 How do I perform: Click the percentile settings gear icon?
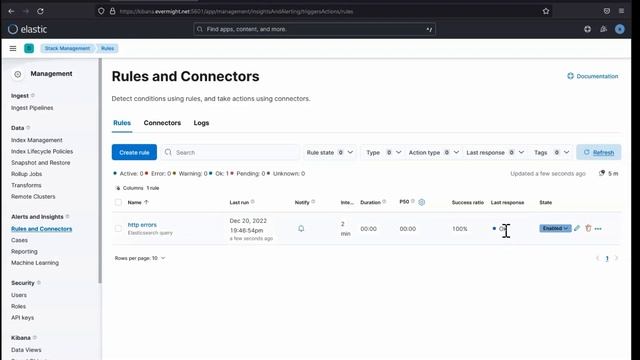click(x=422, y=202)
